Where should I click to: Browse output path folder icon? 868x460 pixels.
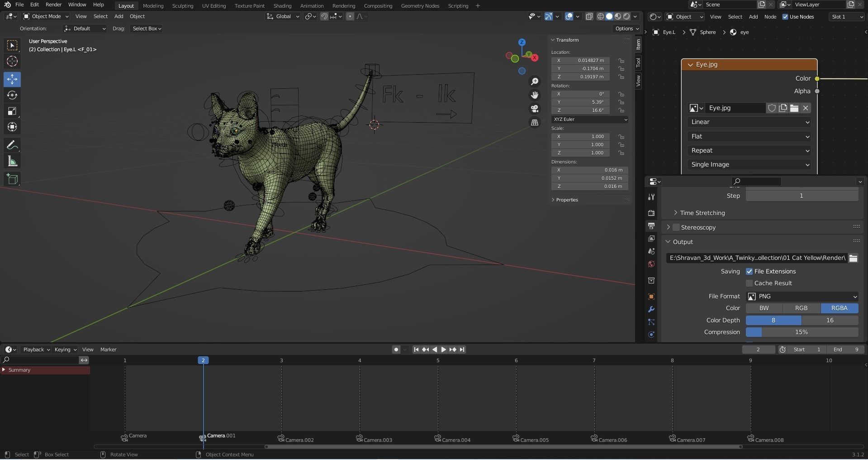coord(853,258)
